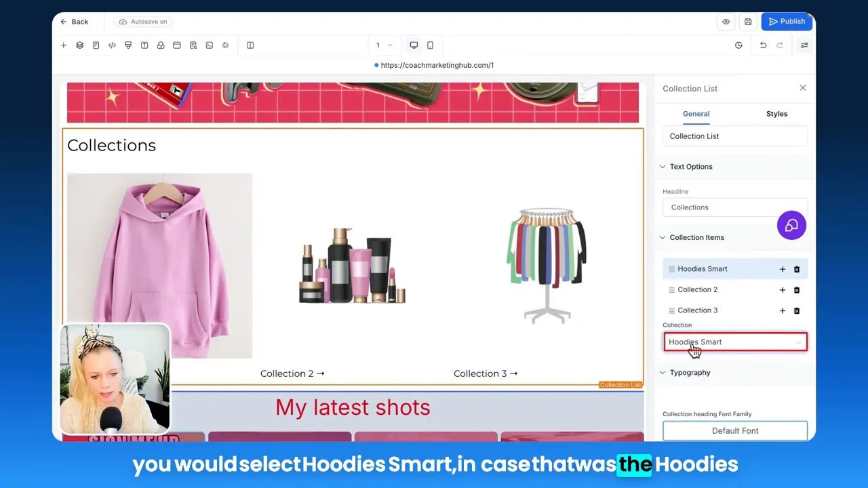Click the redo arrow

(x=780, y=45)
